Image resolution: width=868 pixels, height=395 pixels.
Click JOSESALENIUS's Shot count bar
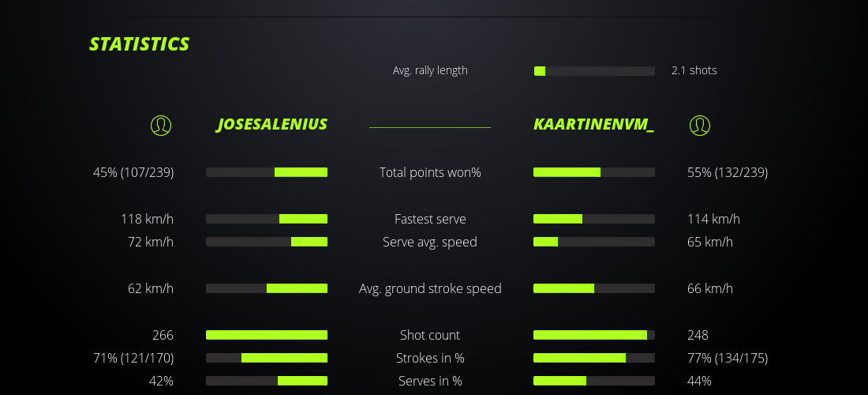267,335
